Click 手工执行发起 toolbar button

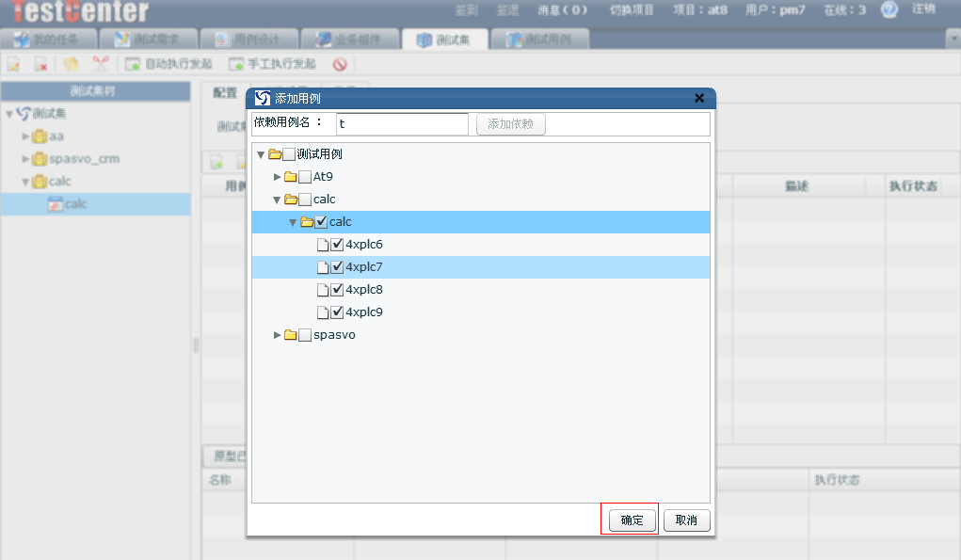click(273, 64)
